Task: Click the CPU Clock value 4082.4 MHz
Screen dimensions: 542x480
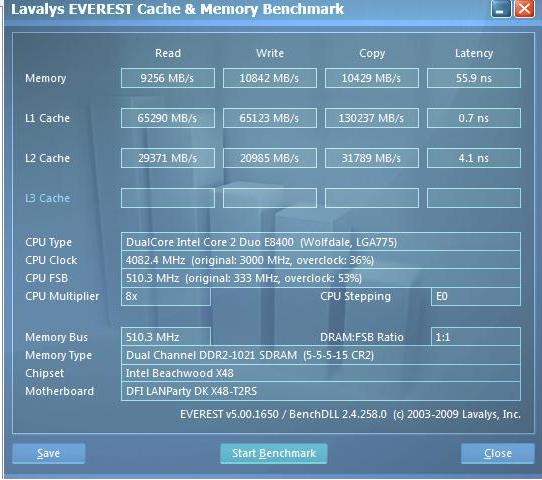Action: (321, 260)
